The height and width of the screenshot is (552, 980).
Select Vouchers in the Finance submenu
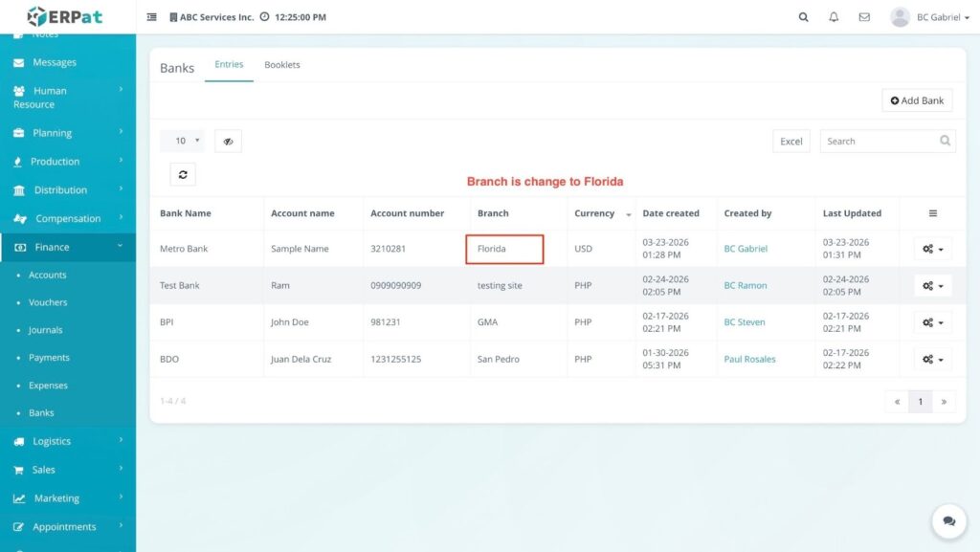(x=48, y=302)
